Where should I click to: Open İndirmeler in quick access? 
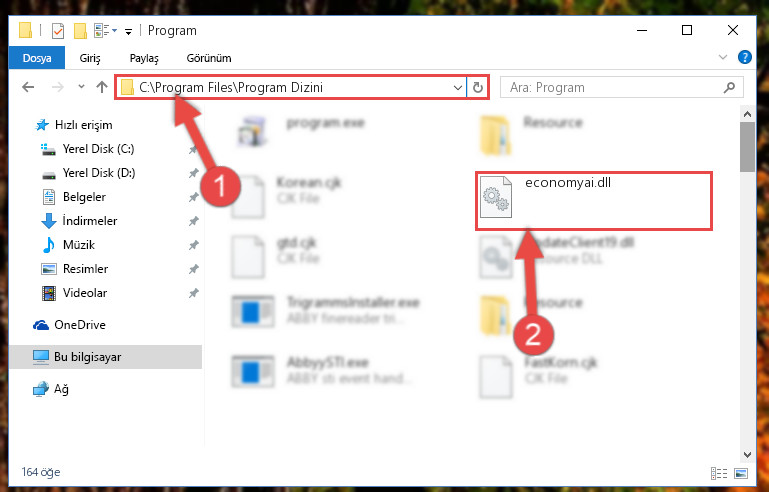click(x=90, y=221)
